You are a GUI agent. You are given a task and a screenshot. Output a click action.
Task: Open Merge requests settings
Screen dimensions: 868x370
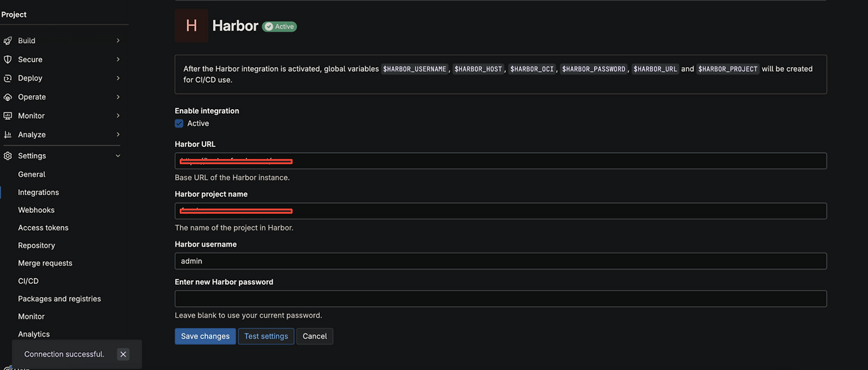45,263
